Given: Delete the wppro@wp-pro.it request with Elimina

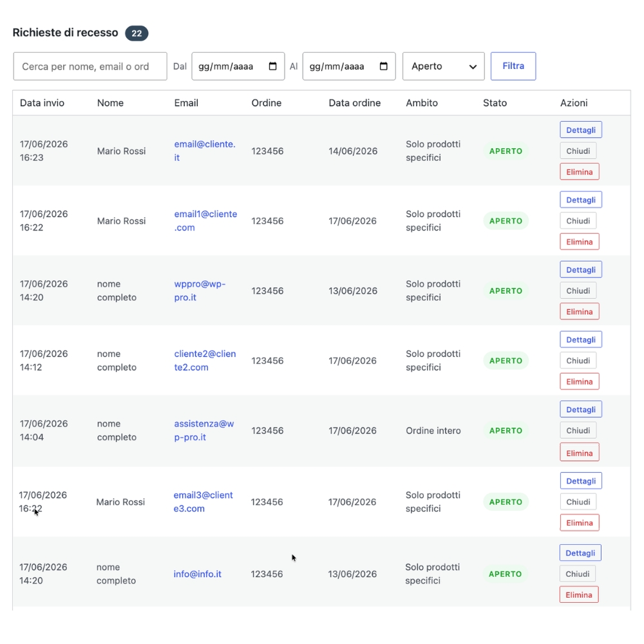Looking at the screenshot, I should (x=579, y=311).
